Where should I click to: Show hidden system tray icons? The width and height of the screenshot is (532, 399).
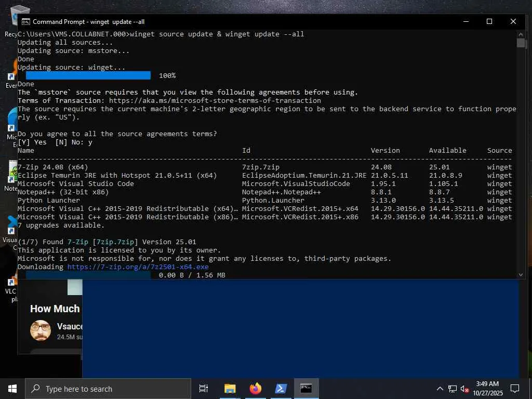click(440, 389)
